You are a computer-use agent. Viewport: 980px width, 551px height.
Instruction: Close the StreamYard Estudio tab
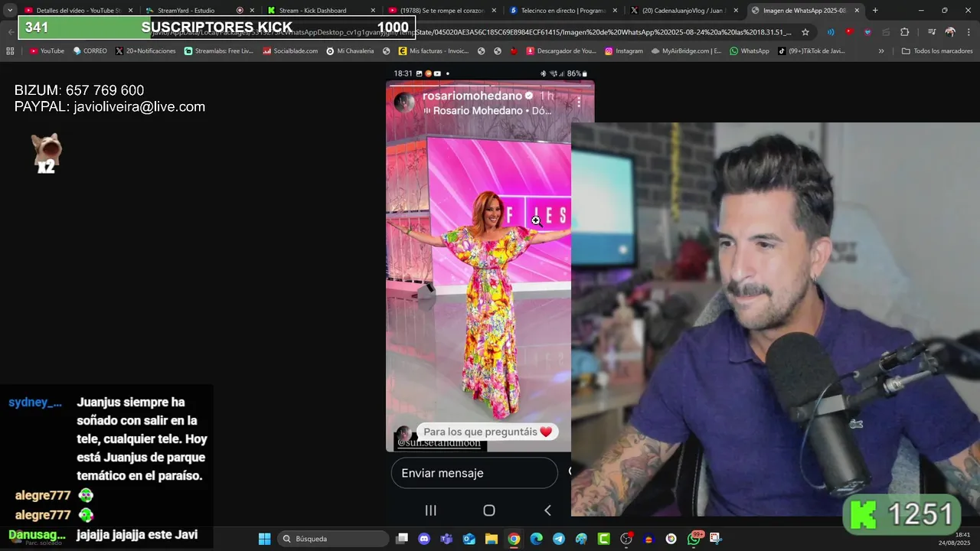[x=252, y=11]
